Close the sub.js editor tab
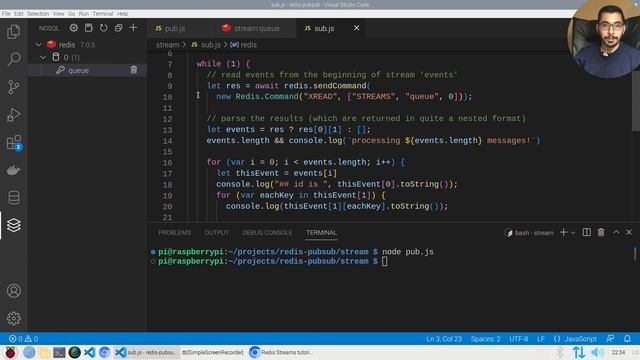This screenshot has width=640, height=360. (356, 28)
